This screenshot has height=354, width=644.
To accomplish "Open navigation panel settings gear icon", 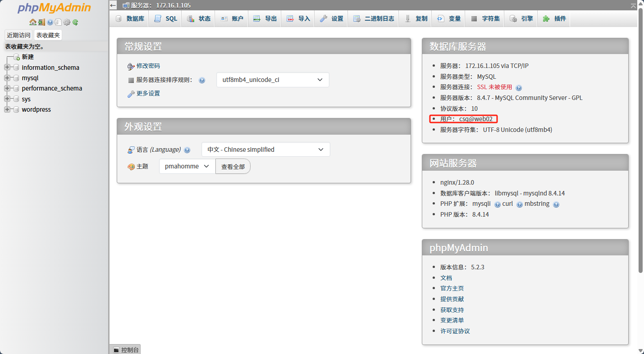I will click(67, 22).
